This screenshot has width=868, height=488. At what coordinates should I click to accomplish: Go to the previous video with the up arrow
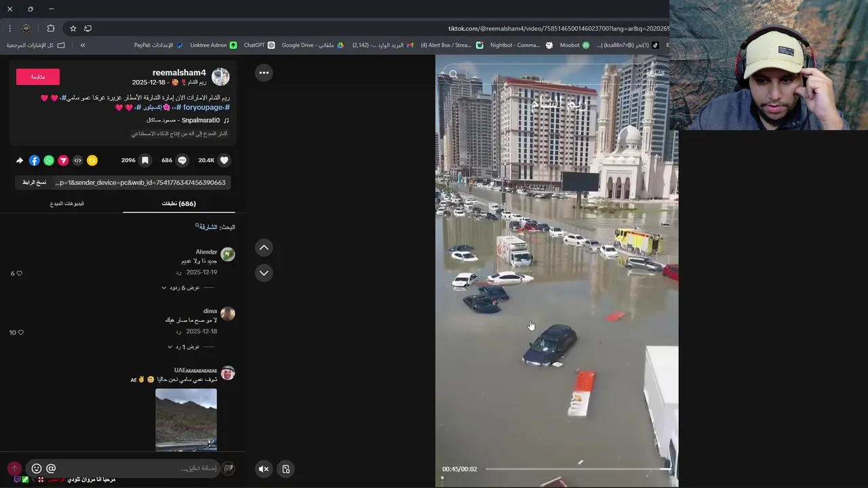pos(264,248)
